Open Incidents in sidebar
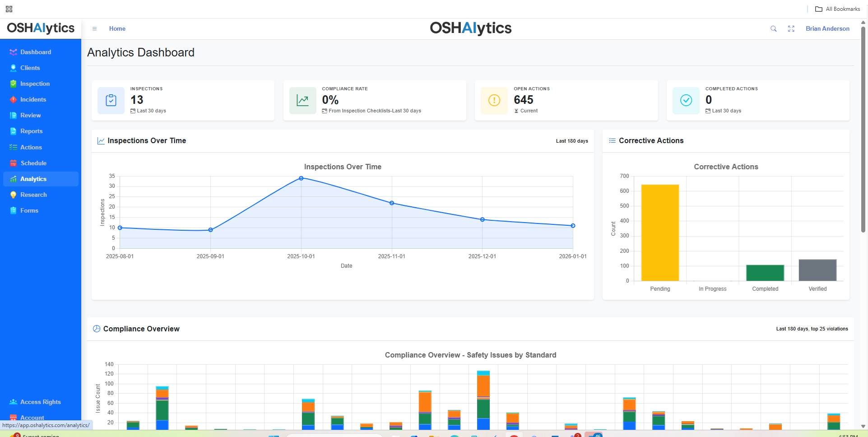 [x=33, y=100]
